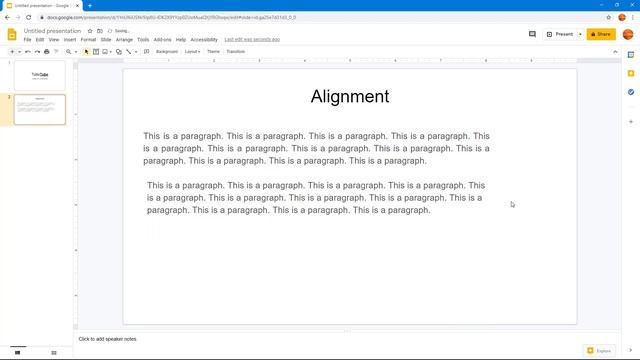The width and height of the screenshot is (640, 360).
Task: Click the Zoom magnifier icon
Action: [69, 52]
